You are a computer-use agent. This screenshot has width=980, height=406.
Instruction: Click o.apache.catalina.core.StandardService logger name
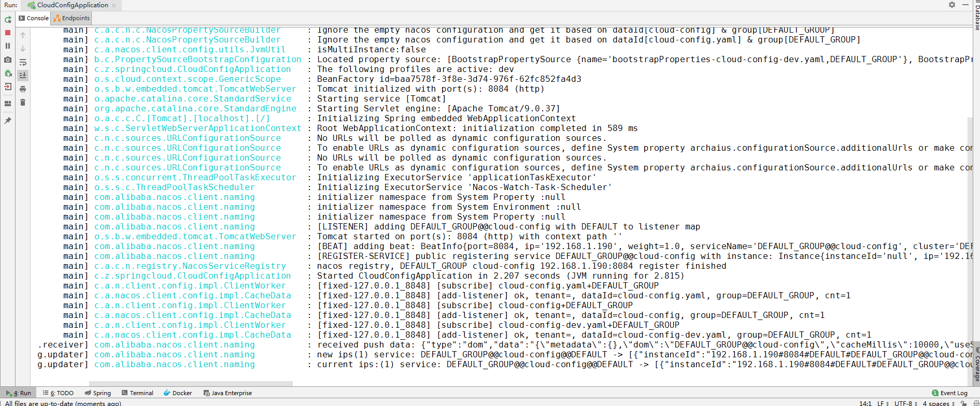coord(193,99)
